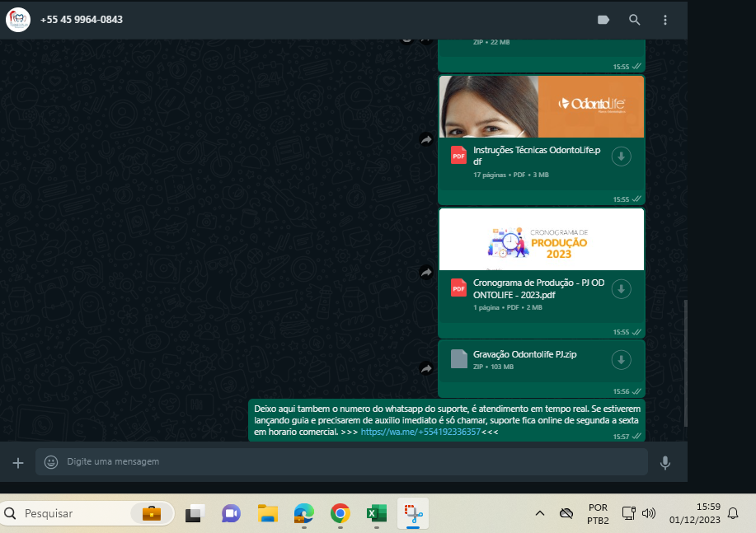Viewport: 756px width, 533px height.
Task: Forward the Cronograma de Produção message
Action: click(x=426, y=273)
